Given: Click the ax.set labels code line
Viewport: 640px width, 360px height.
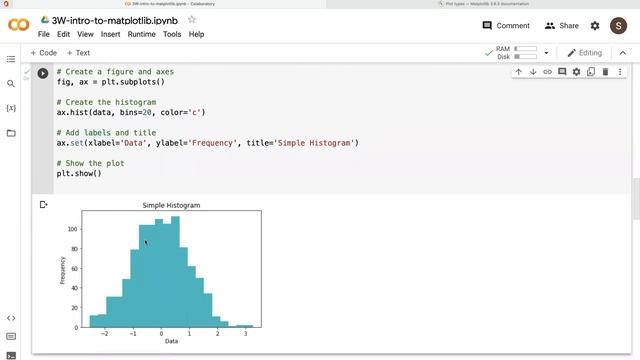Looking at the screenshot, I should click(207, 143).
